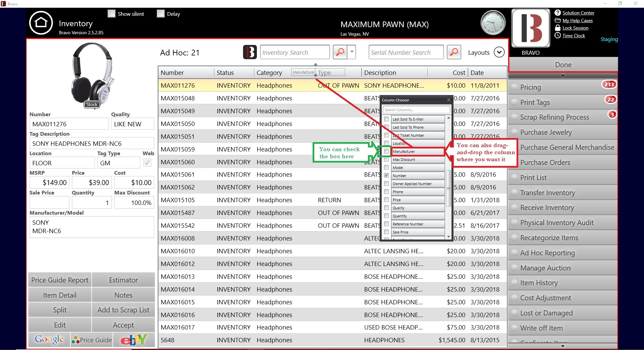Click the Stock label on the photo
Screen dimensions: 644x350
tap(92, 104)
